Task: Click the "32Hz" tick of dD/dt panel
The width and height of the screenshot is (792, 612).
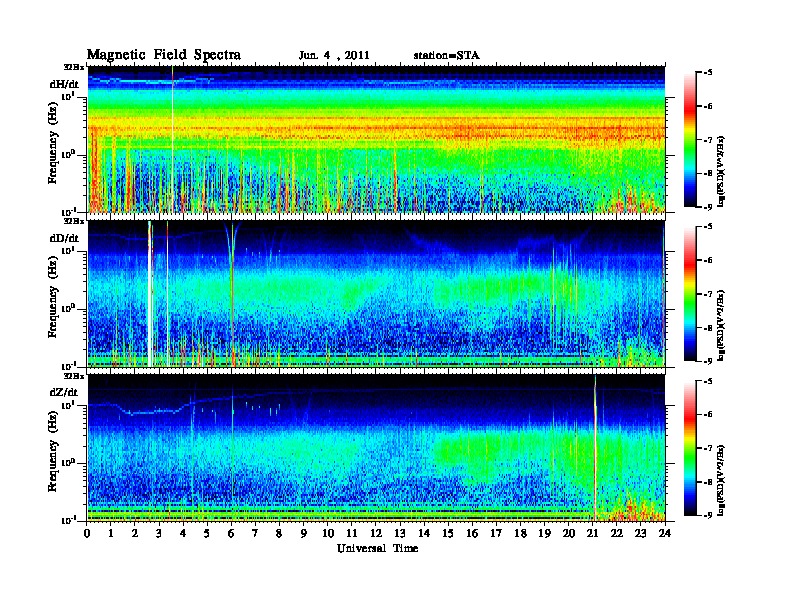Action: pyautogui.click(x=73, y=221)
